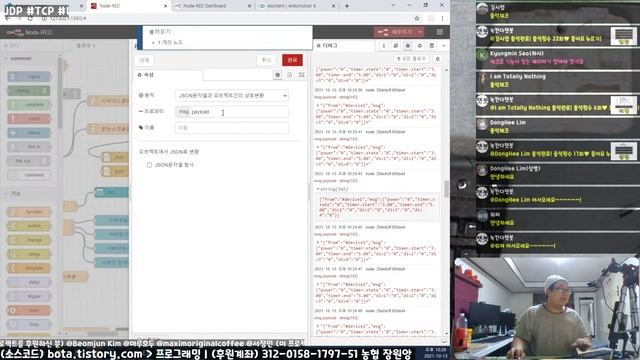
Task: Open Chrome tab search chevron
Action: pos(393,5)
